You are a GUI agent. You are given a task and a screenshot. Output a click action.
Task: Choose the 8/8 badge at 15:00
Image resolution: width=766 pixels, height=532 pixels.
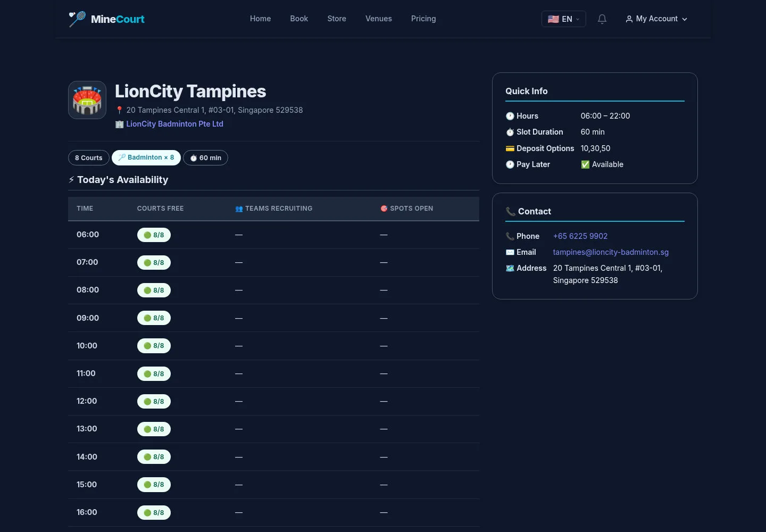(154, 485)
